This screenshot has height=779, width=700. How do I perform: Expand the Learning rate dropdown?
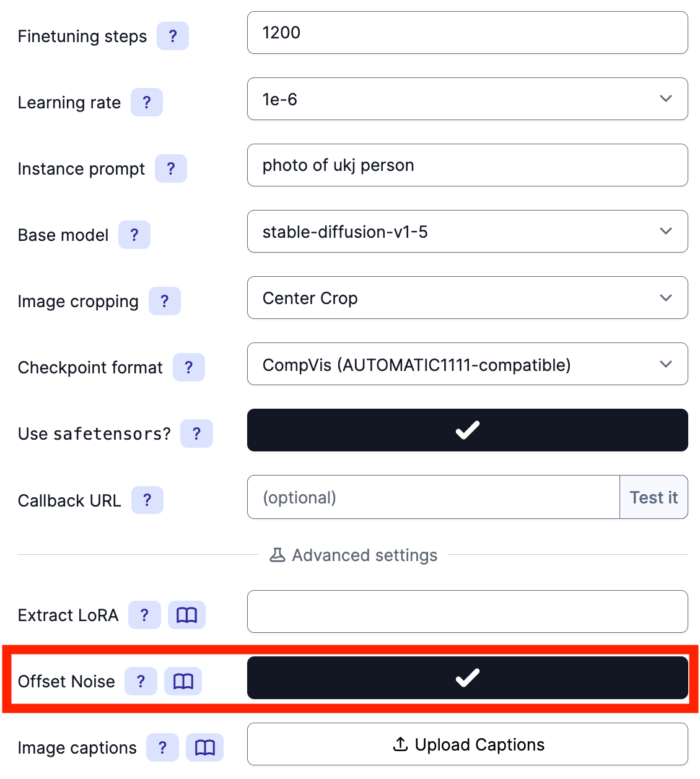[467, 99]
